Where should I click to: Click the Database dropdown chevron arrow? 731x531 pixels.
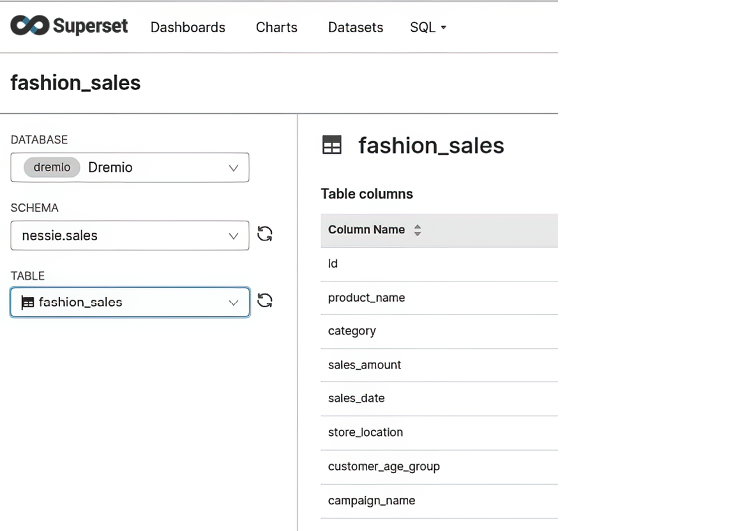tap(234, 168)
